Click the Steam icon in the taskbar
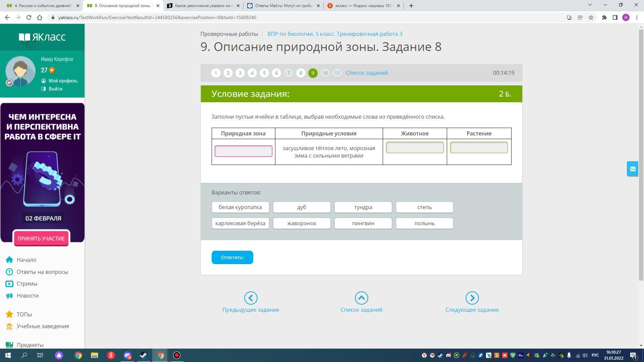644x362 pixels. pos(144,355)
